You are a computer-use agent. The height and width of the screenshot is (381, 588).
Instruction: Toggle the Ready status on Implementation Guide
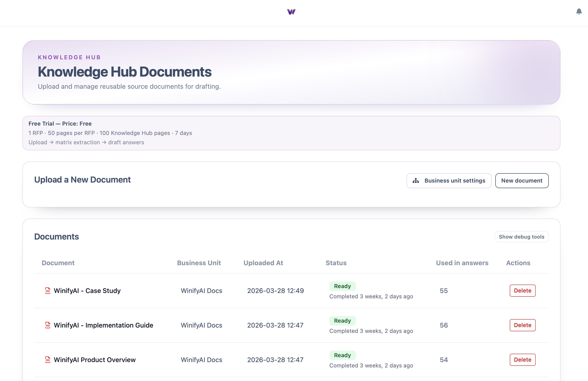[x=343, y=321]
